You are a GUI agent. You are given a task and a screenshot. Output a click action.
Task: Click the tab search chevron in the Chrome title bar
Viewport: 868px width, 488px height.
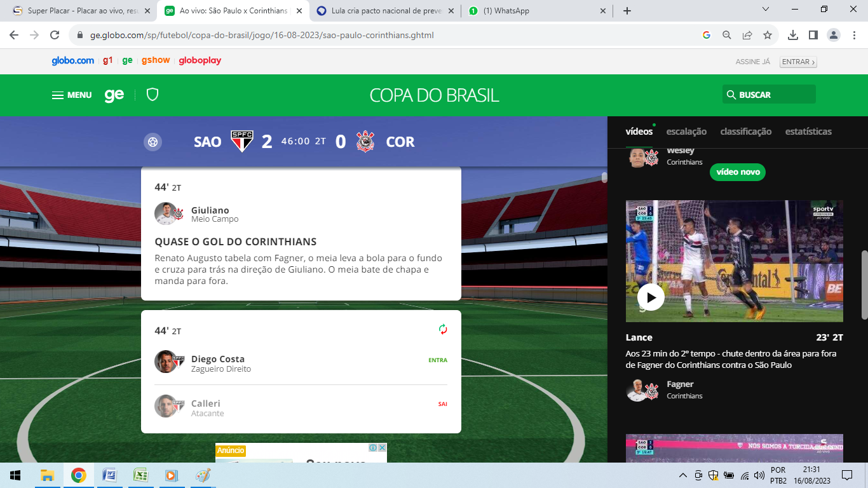tap(765, 10)
